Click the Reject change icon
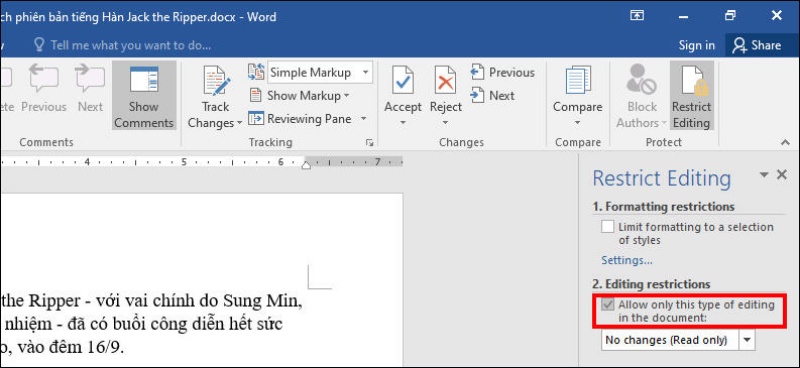The width and height of the screenshot is (800, 368). pyautogui.click(x=445, y=80)
